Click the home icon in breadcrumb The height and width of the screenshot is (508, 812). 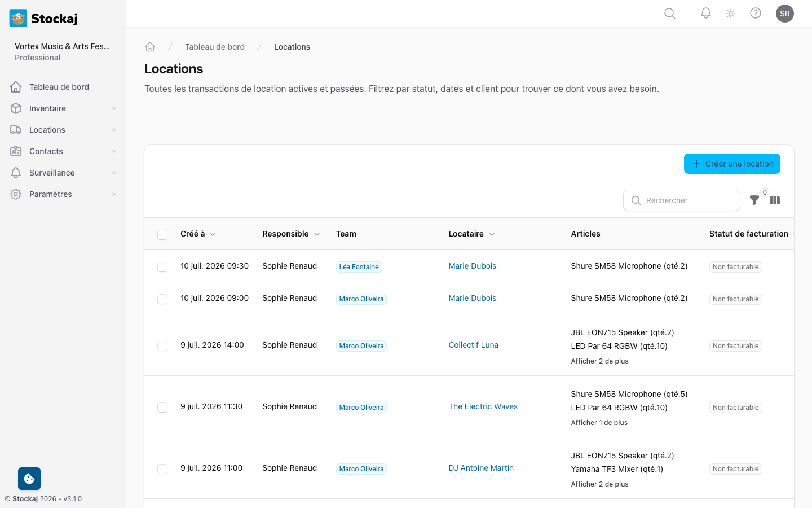point(150,47)
